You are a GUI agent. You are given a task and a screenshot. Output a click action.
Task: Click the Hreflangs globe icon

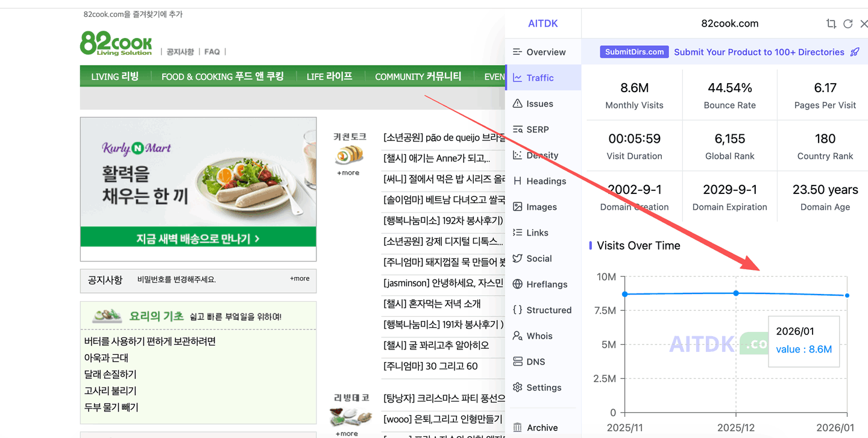coord(517,284)
